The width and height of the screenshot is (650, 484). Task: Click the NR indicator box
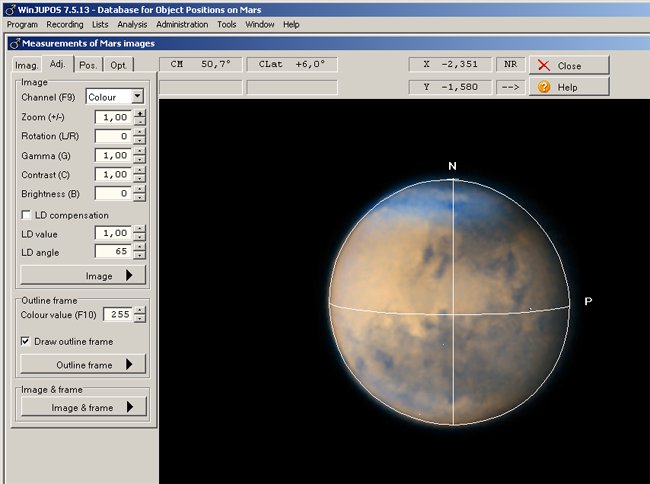510,64
